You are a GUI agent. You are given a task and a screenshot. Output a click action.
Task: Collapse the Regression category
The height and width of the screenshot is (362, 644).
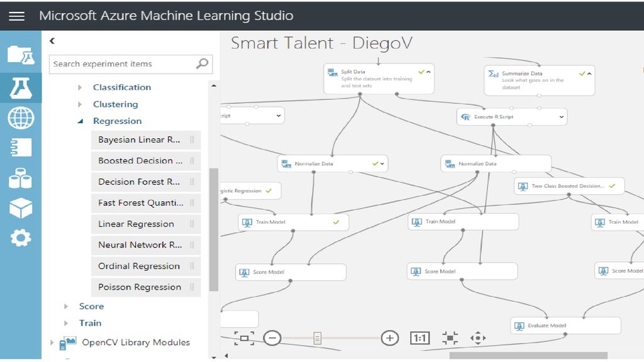(x=80, y=121)
